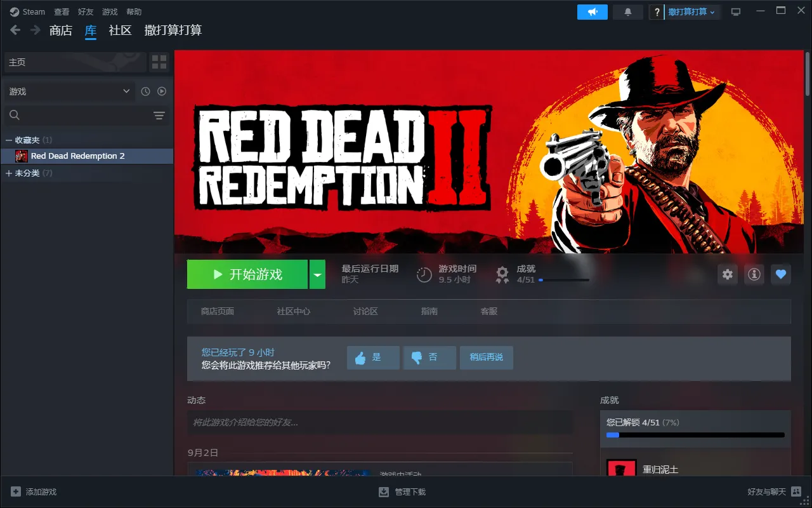
Task: Click the achievements progress bar 4/51
Action: [563, 280]
